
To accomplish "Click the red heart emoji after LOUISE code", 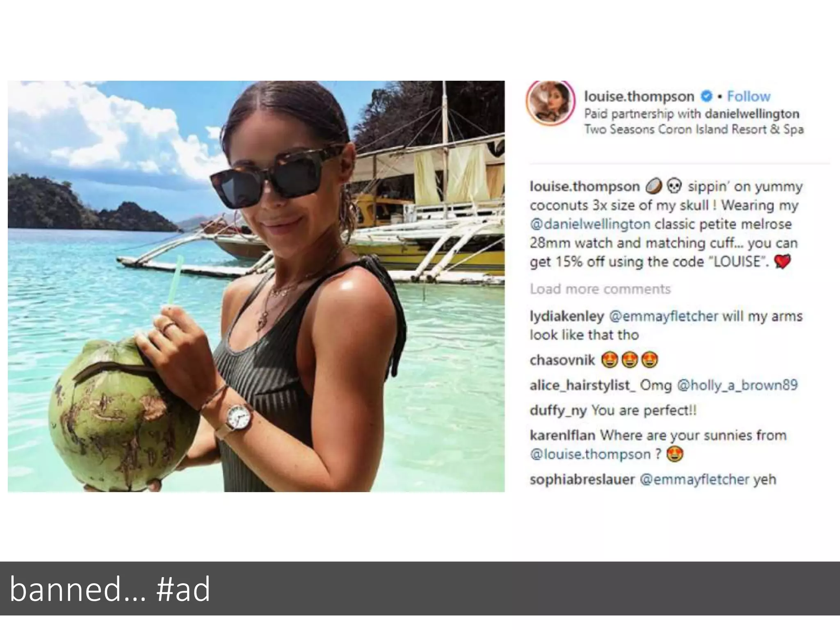I will tap(782, 262).
